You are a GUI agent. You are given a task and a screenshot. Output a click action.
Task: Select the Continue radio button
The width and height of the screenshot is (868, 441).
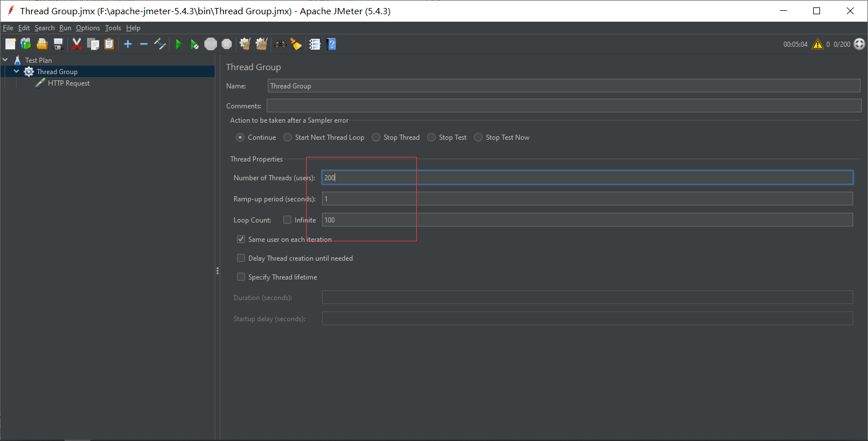click(x=240, y=137)
